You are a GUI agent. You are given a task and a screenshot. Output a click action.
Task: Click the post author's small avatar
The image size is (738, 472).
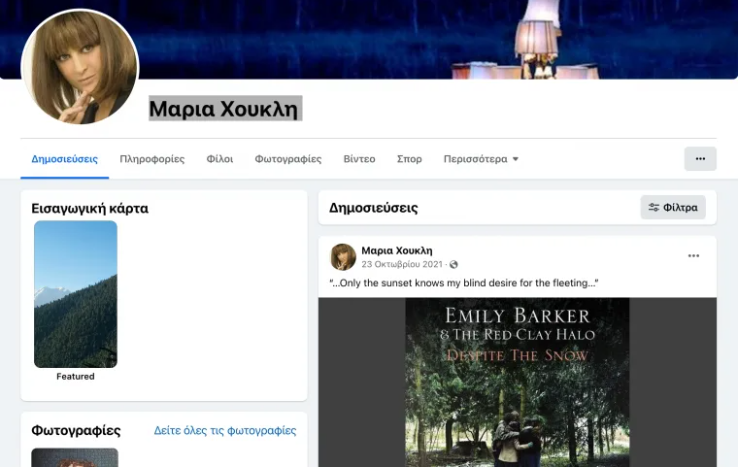[343, 256]
